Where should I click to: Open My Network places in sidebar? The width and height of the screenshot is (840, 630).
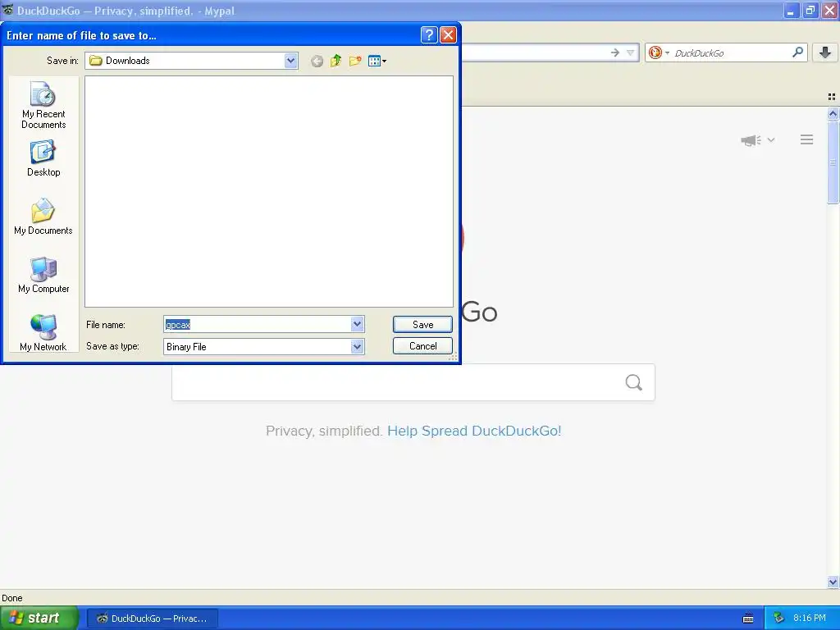coord(43,333)
